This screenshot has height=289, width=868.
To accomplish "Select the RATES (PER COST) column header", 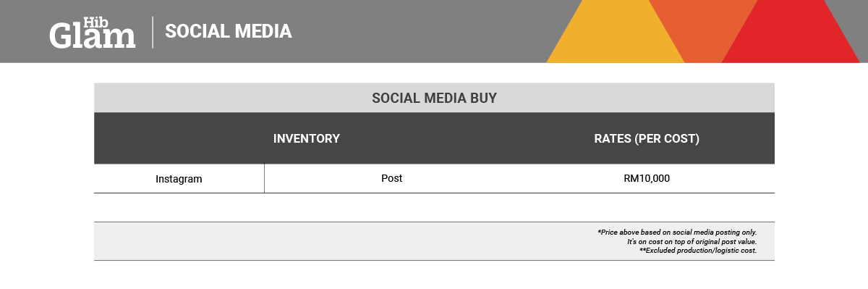I will click(x=647, y=138).
